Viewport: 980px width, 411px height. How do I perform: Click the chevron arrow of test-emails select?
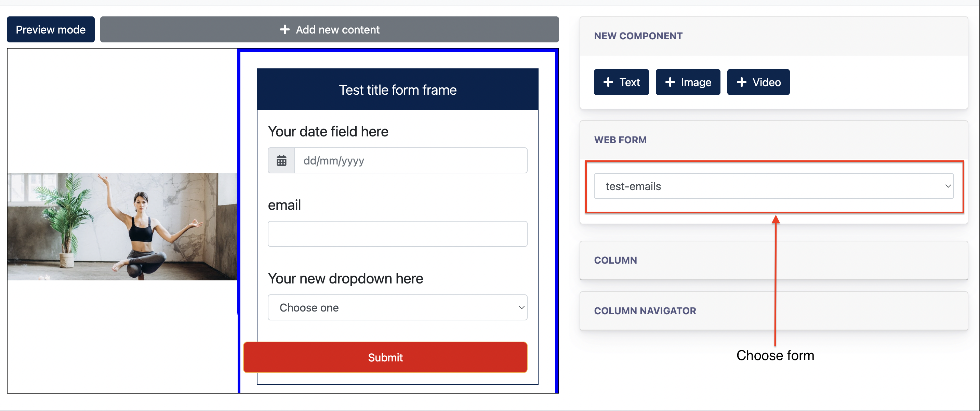[947, 186]
